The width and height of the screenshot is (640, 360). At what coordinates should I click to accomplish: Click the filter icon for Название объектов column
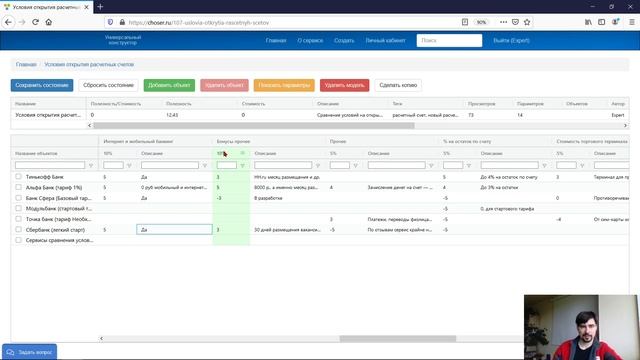91,165
